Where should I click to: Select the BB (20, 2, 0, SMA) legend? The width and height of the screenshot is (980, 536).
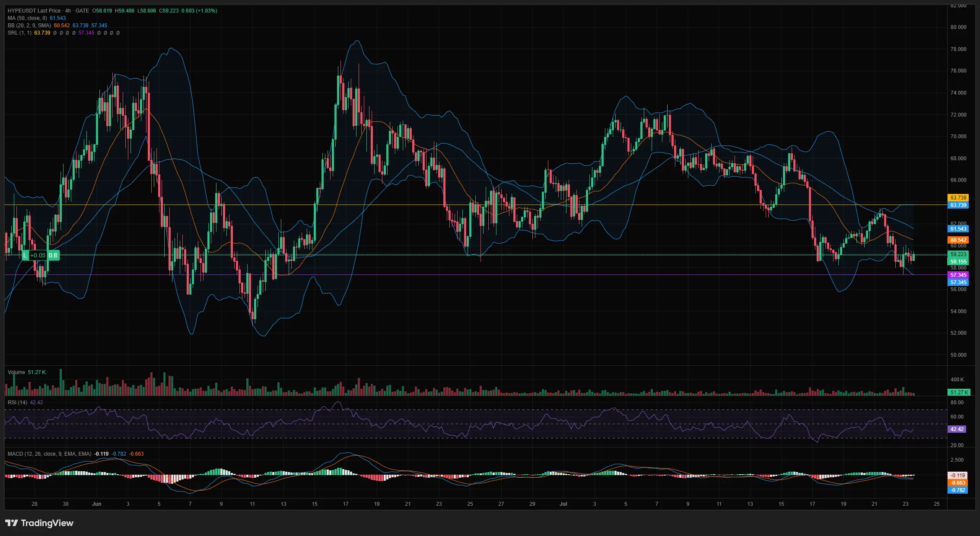pos(29,25)
